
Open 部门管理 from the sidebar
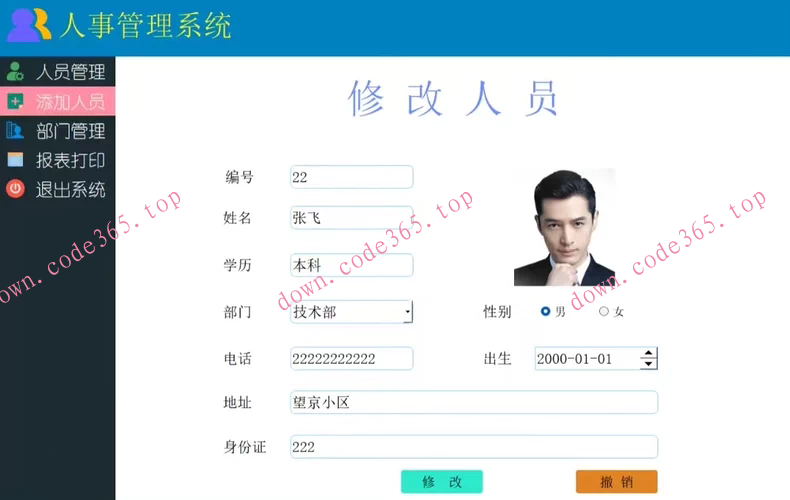(57, 131)
